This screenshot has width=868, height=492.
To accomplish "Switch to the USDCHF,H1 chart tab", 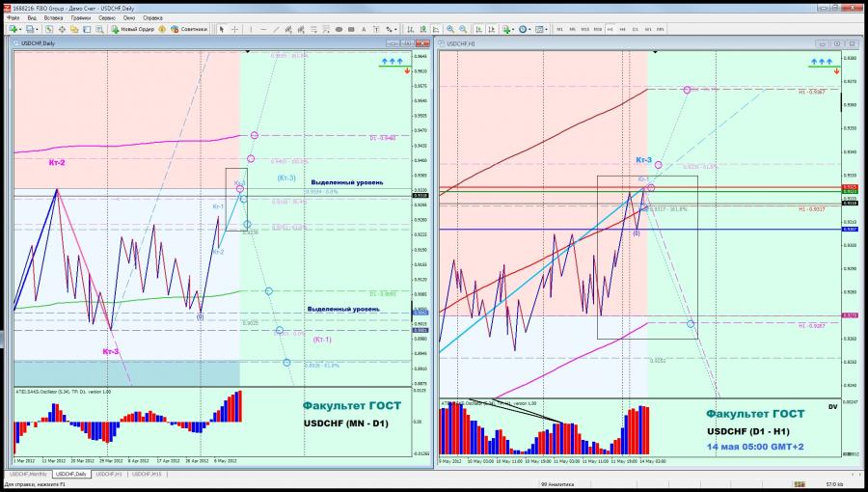I will point(108,475).
